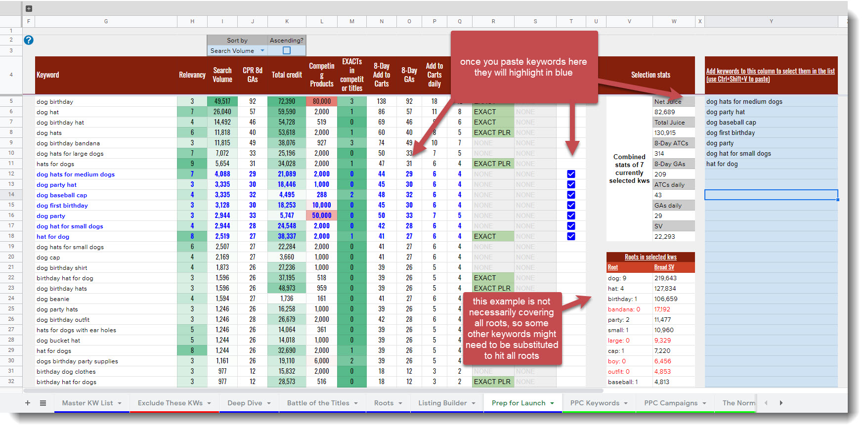The width and height of the screenshot is (868, 433).
Task: Select column G header
Action: (106, 21)
